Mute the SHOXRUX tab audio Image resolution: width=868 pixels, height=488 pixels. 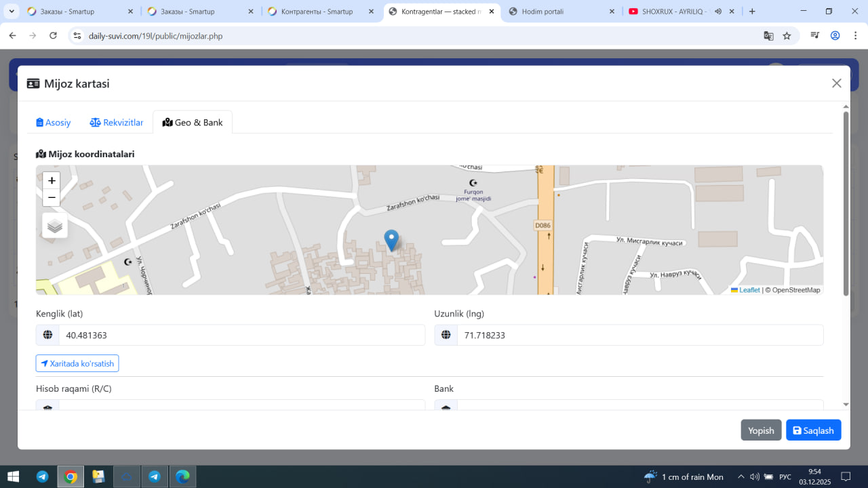717,12
